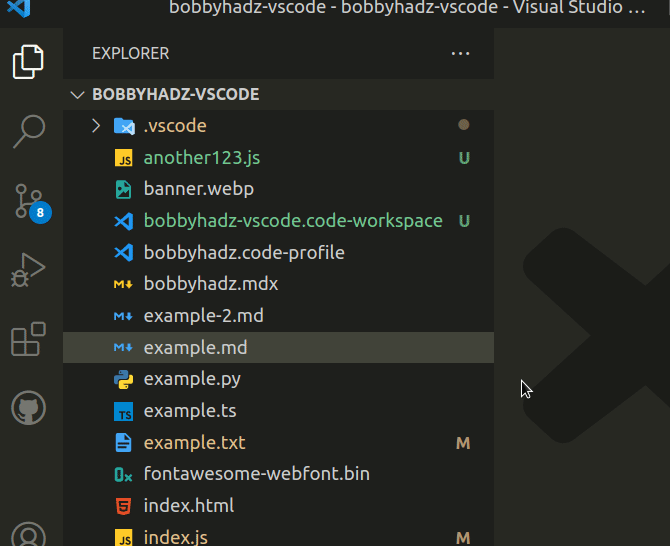The width and height of the screenshot is (670, 546).
Task: Select banner.webp in the file tree
Action: pos(198,189)
